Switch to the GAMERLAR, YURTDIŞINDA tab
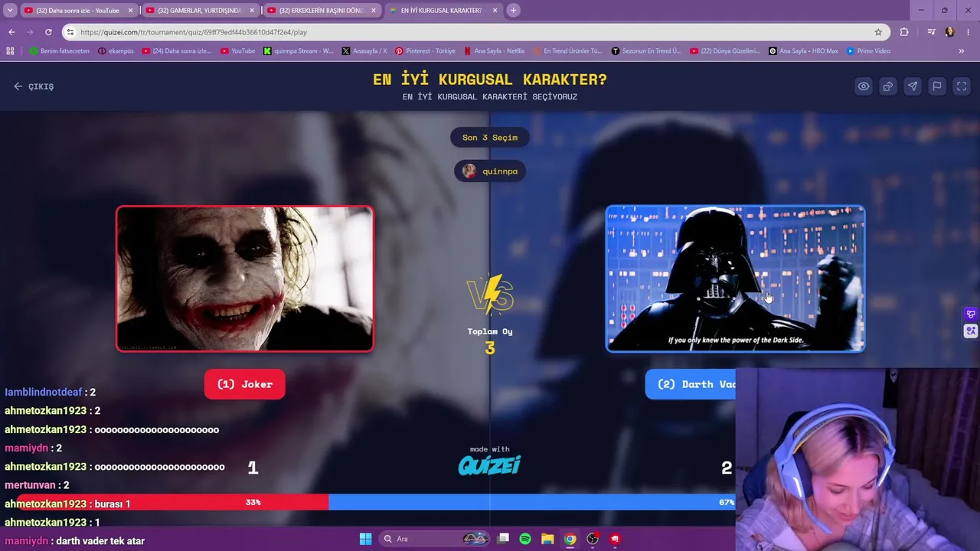 [x=200, y=11]
